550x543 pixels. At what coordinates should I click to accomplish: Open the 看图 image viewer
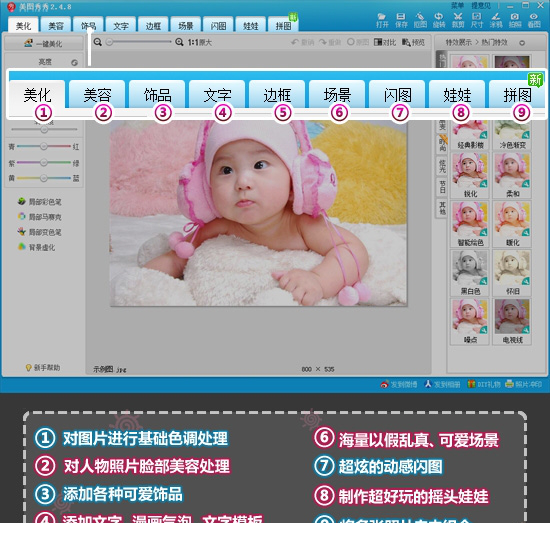point(534,20)
